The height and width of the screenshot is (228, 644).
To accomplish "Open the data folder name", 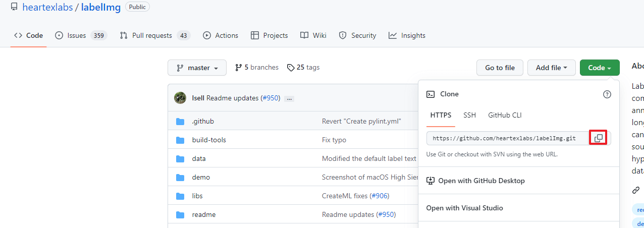I will coord(199,158).
